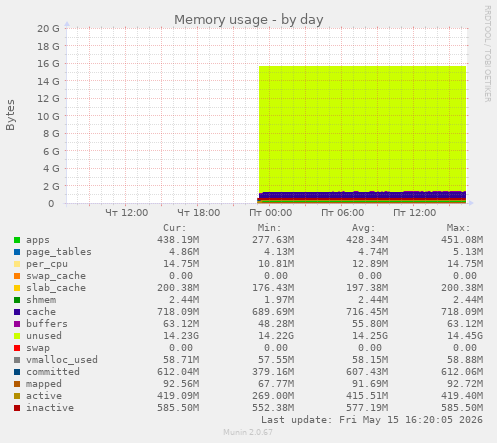Click the cache average value 716.45M
497x443 pixels.
coord(367,312)
